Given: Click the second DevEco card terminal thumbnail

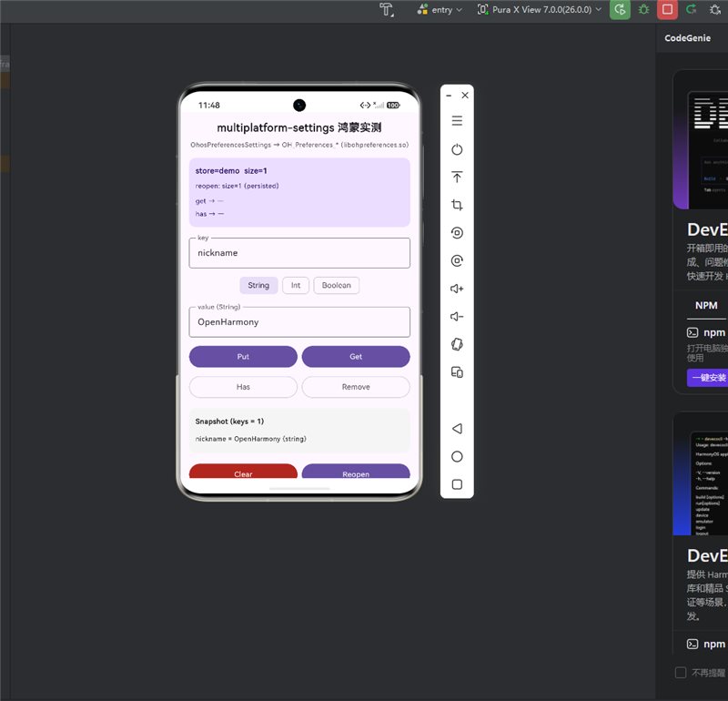Looking at the screenshot, I should pos(701,473).
